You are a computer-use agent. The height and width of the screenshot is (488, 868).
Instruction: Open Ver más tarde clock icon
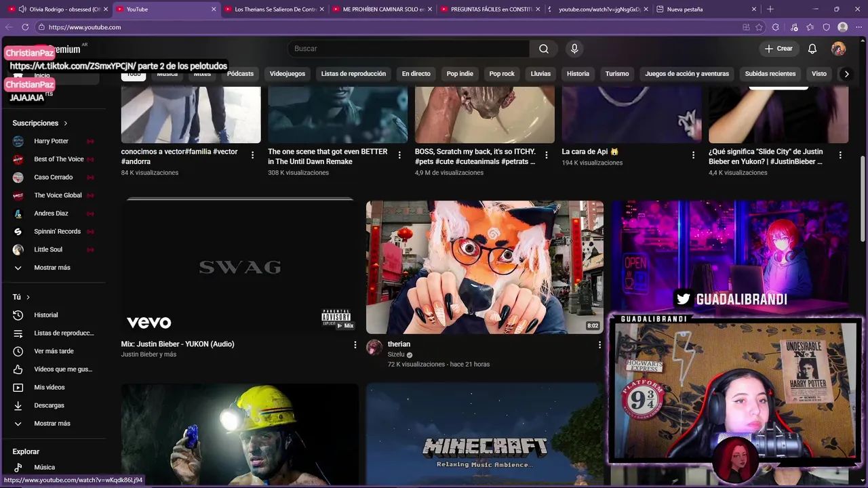coord(18,351)
